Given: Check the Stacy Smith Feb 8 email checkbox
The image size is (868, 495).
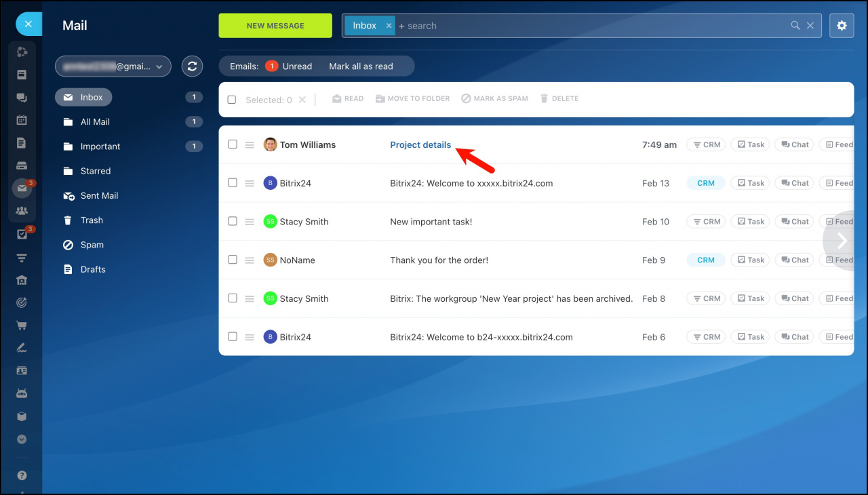Looking at the screenshot, I should coord(233,298).
